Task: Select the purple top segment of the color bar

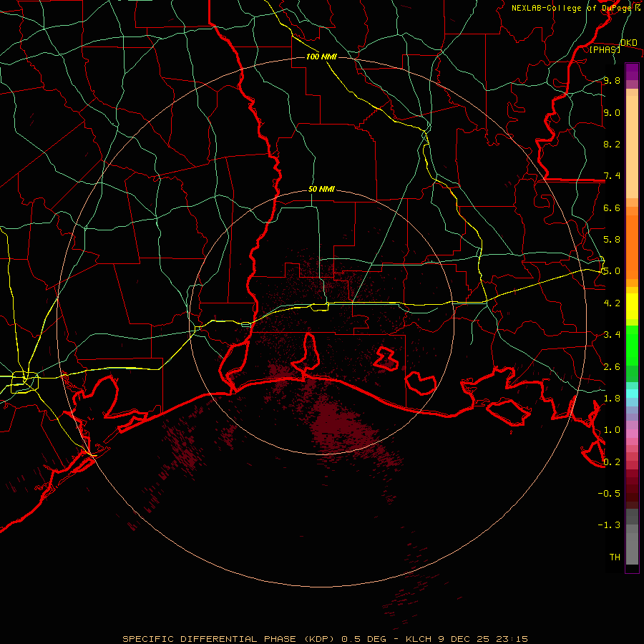Action: pyautogui.click(x=632, y=72)
